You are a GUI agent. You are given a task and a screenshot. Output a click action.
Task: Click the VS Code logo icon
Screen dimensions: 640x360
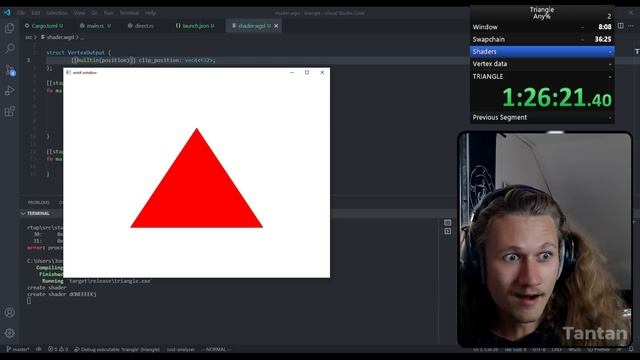(7, 13)
